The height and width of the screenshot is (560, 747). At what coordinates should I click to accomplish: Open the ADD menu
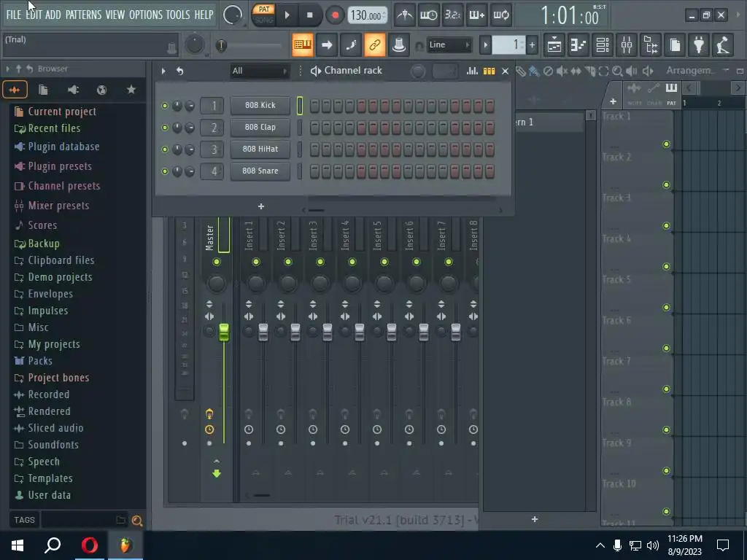tap(53, 15)
